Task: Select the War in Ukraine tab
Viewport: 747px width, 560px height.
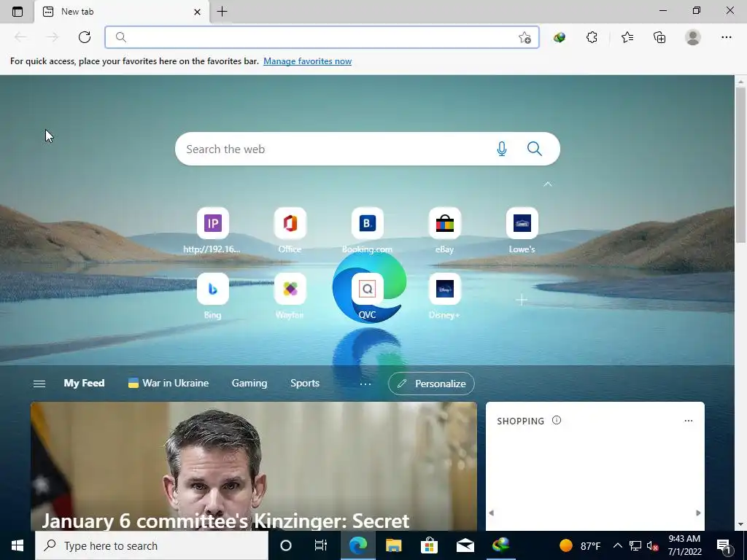Action: pyautogui.click(x=169, y=384)
